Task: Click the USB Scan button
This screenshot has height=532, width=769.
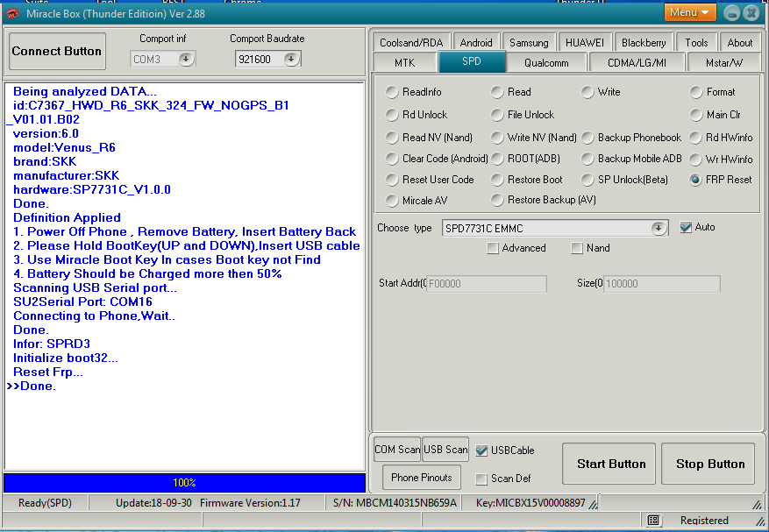Action: point(445,449)
